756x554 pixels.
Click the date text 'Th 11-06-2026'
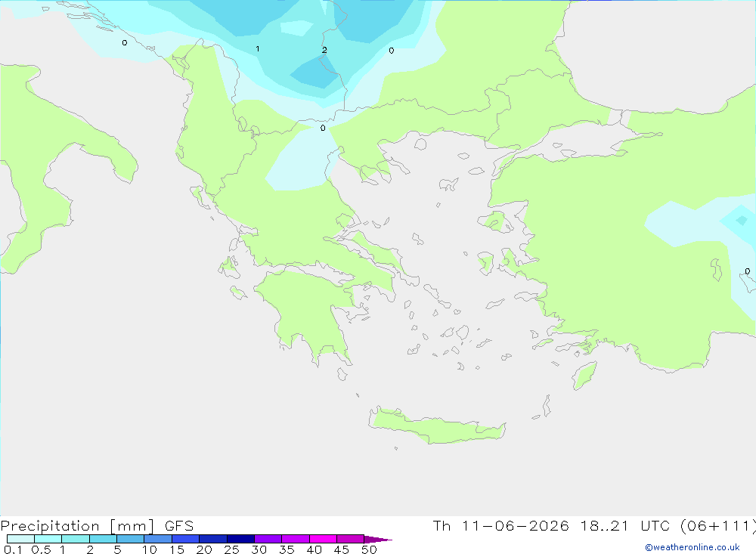point(500,526)
